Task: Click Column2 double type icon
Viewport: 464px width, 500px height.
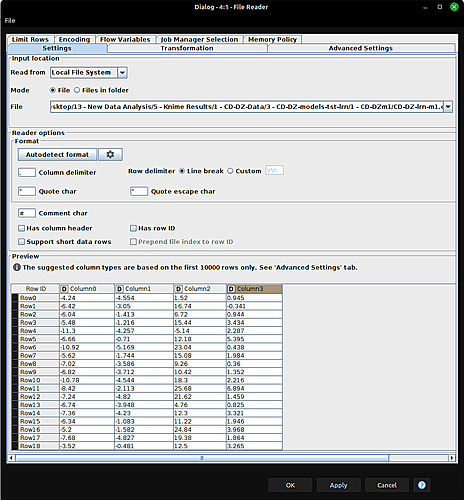Action: coord(179,289)
